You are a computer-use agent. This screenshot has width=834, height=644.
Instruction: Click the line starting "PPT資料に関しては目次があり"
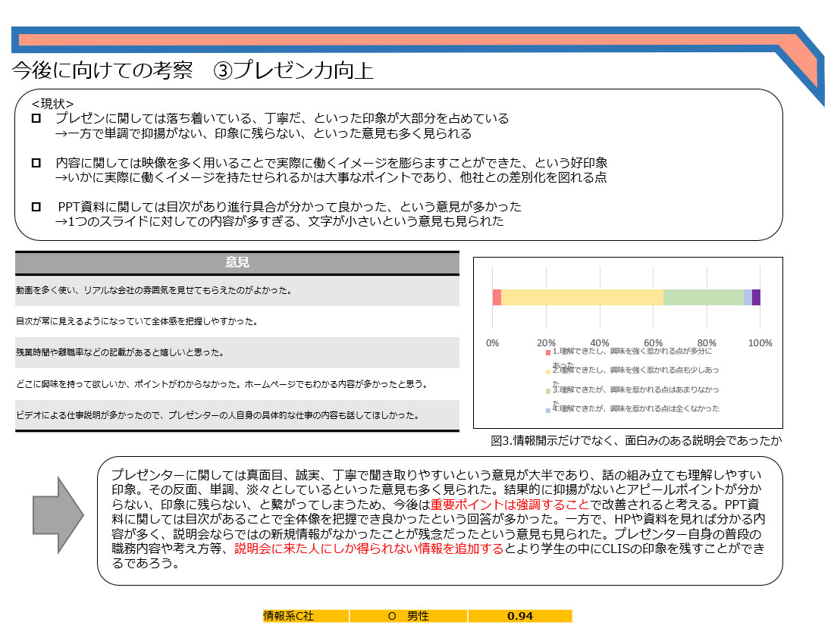[x=290, y=207]
